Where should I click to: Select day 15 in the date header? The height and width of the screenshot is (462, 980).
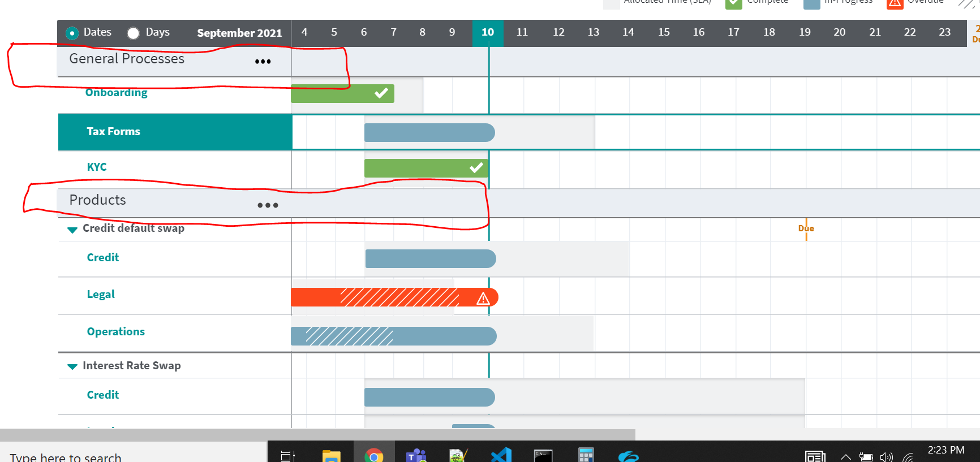[x=664, y=32]
